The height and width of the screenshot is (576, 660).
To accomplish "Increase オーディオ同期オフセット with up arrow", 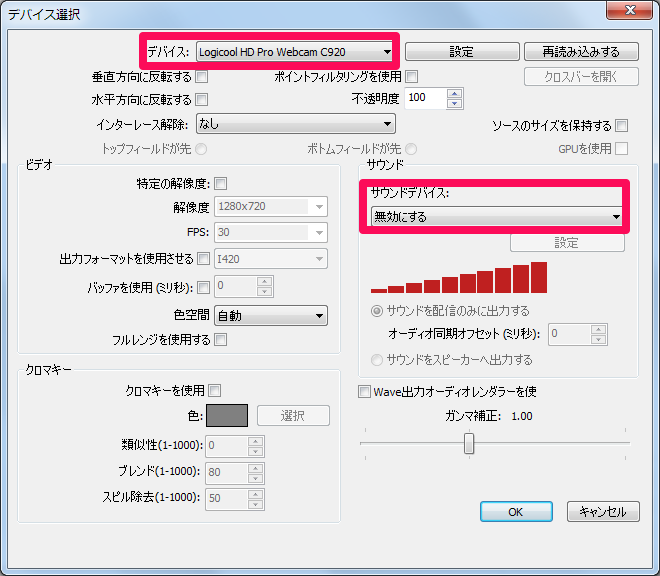I will click(599, 330).
